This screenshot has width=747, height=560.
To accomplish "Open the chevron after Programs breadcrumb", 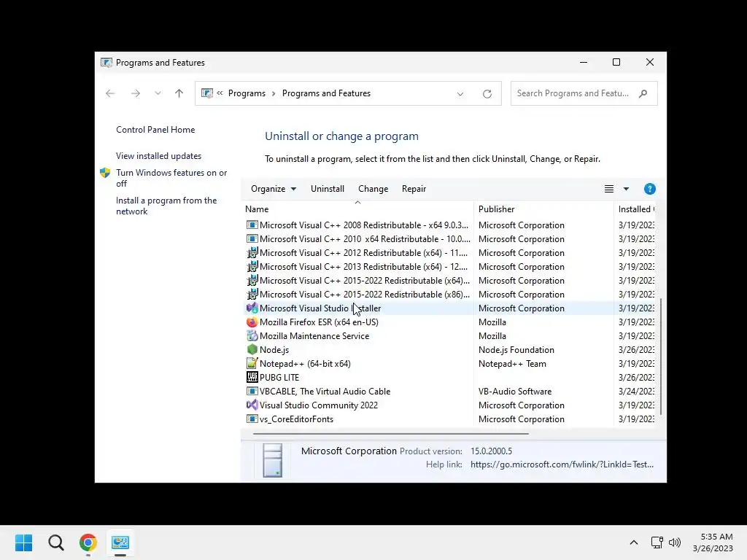I will (x=274, y=93).
